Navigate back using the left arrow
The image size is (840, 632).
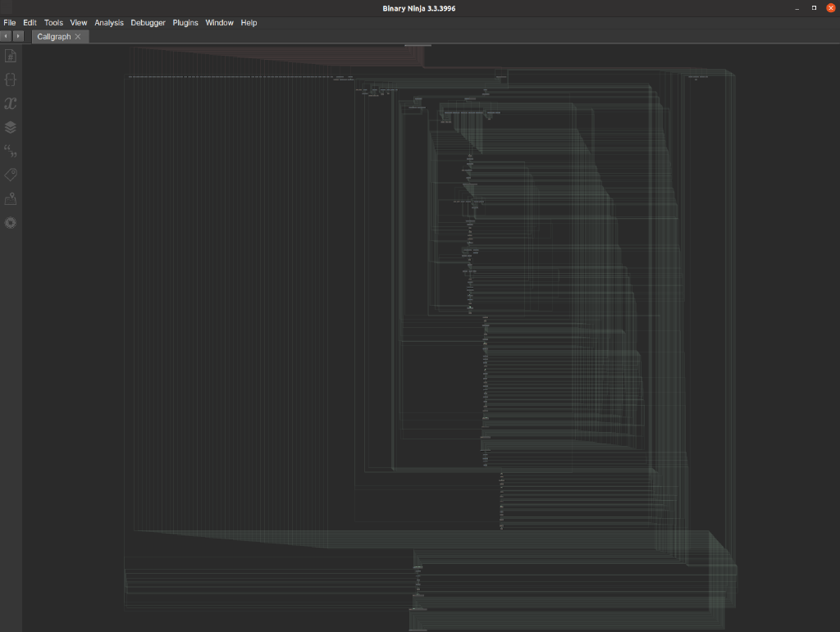click(x=6, y=36)
